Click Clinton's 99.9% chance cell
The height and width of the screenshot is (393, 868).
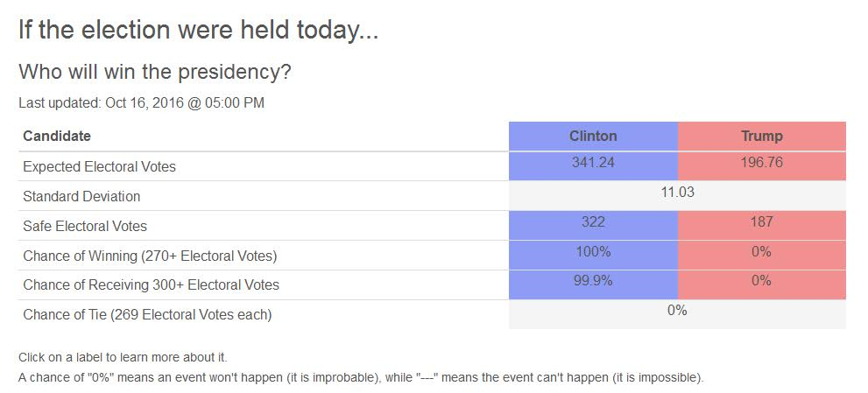click(x=593, y=281)
